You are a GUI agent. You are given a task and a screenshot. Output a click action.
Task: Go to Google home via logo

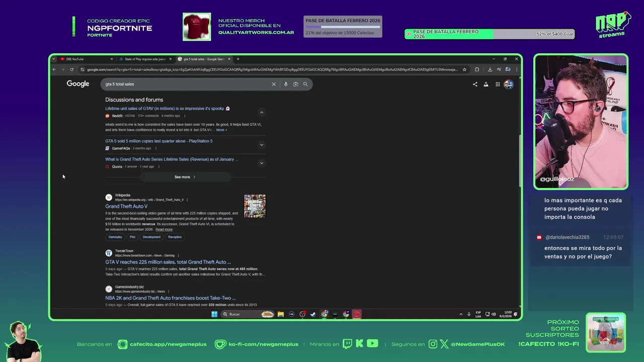78,84
